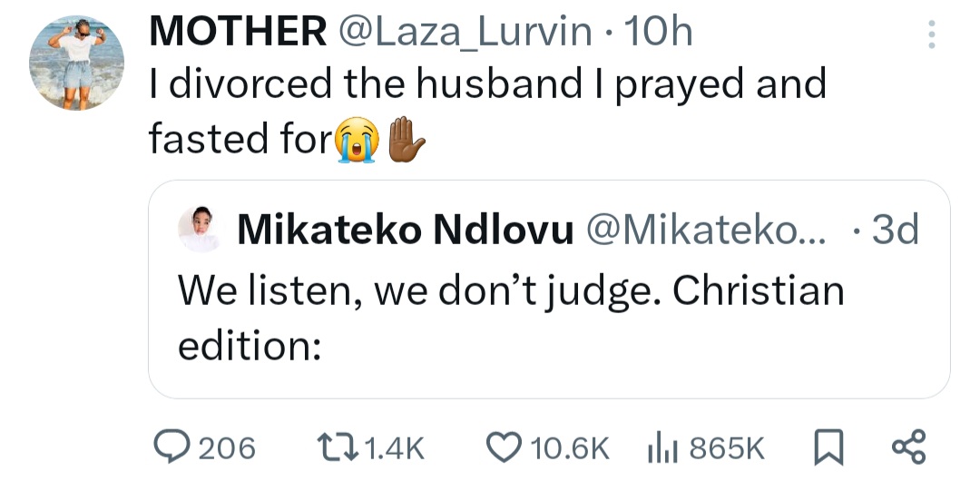Open MOTHER's profile picture
Image resolution: width=980 pixels, height=481 pixels.
(77, 64)
